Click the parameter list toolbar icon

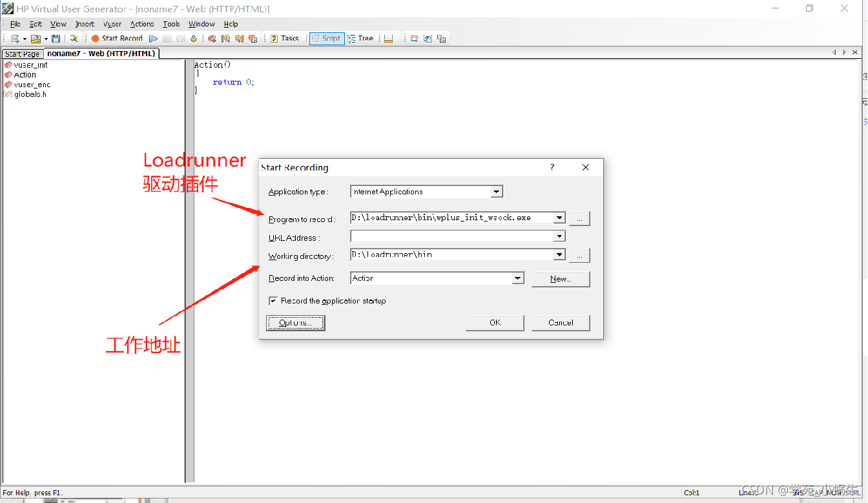coord(428,39)
